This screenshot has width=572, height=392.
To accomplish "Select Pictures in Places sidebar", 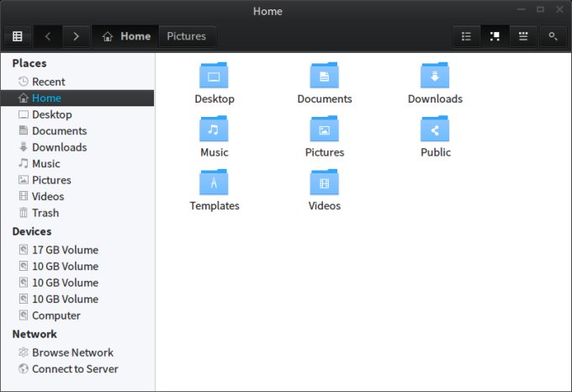I will point(77,180).
